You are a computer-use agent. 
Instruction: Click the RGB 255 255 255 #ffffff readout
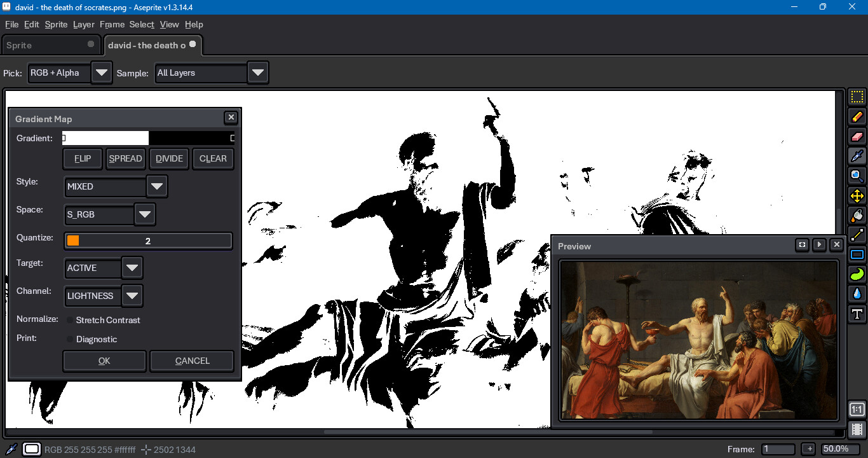point(90,450)
